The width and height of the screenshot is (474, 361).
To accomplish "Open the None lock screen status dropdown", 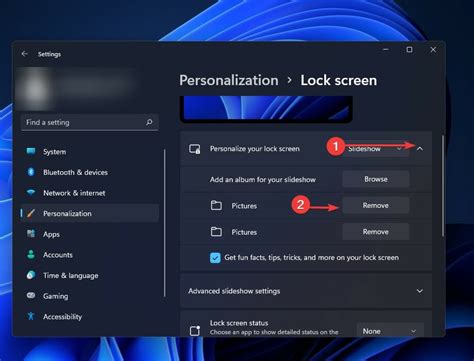I will pos(390,331).
